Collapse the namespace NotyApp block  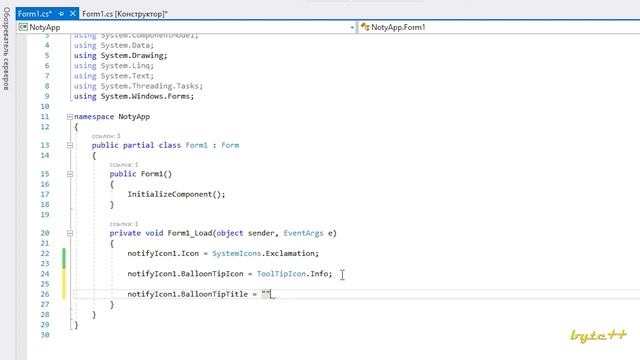(70, 117)
